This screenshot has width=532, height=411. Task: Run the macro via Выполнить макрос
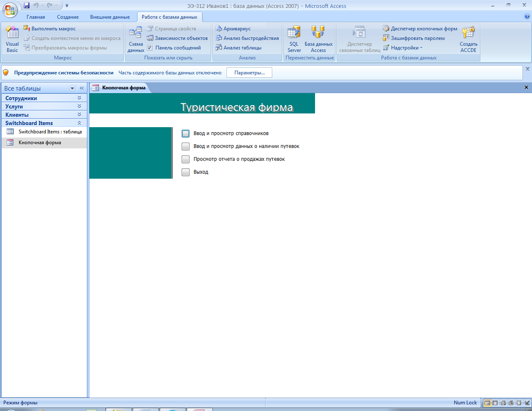pyautogui.click(x=49, y=29)
